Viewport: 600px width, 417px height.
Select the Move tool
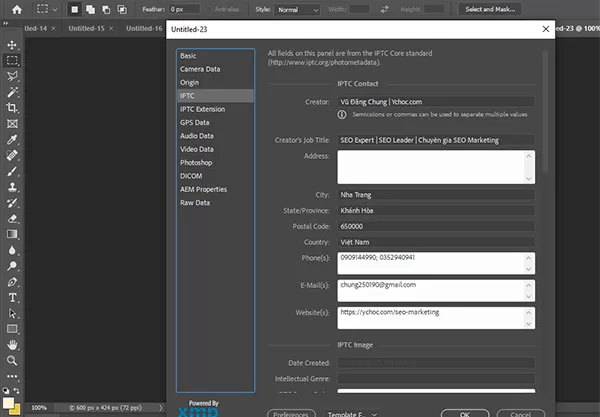(x=12, y=45)
